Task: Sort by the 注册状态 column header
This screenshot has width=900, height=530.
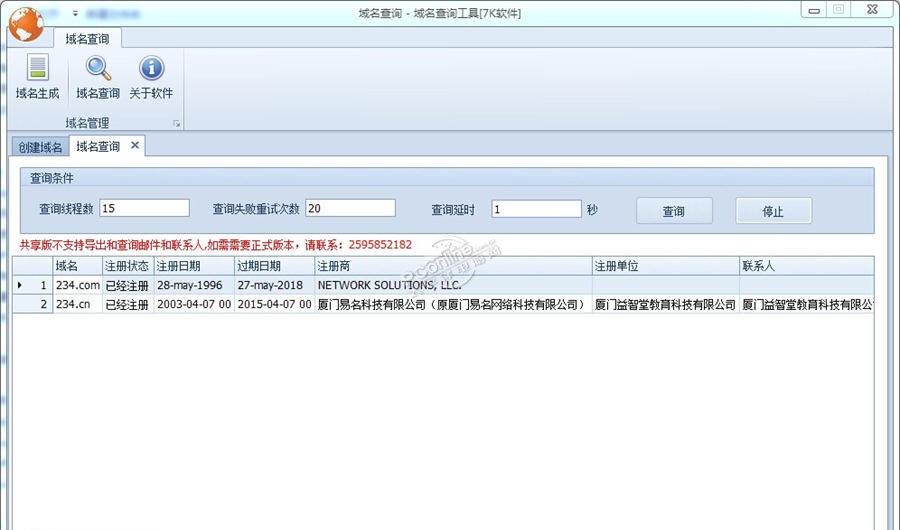Action: (128, 266)
